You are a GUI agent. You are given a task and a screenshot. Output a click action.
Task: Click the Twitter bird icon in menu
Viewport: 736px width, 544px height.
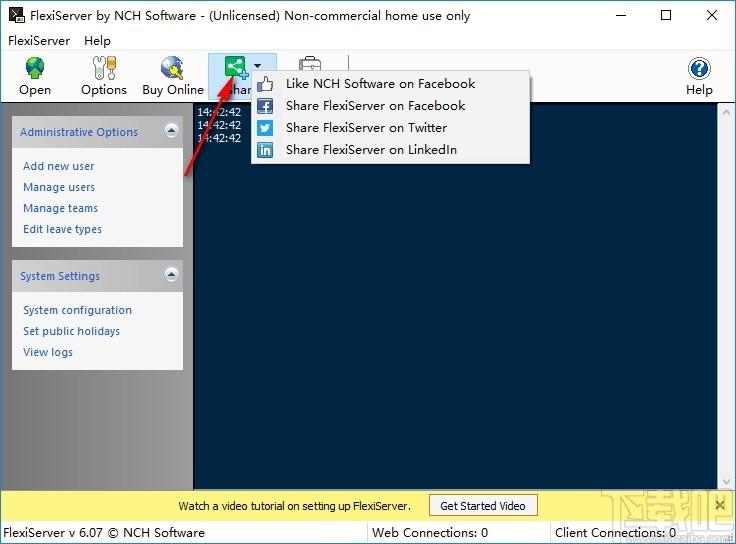pos(265,128)
